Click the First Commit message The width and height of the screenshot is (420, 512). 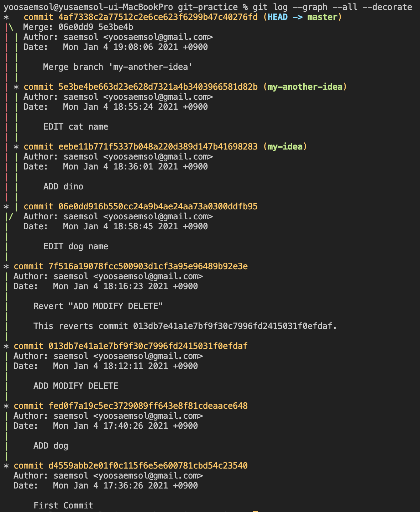(x=63, y=506)
